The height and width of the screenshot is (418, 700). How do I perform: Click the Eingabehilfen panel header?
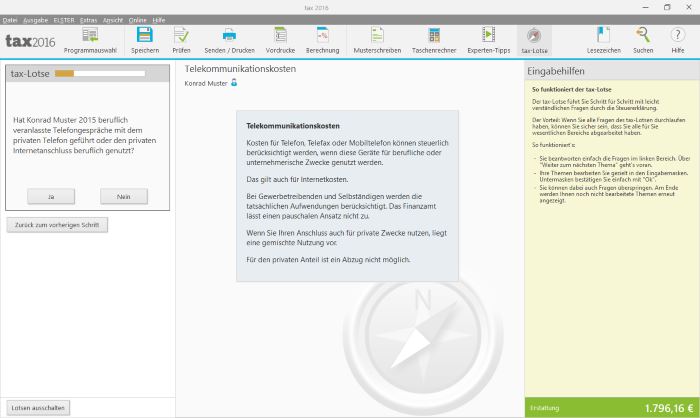tap(612, 71)
